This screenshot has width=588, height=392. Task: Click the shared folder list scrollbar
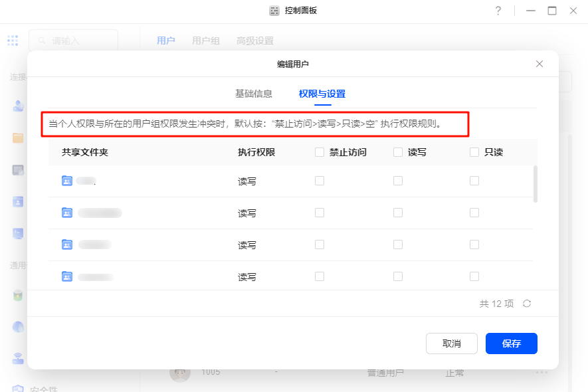coord(536,184)
